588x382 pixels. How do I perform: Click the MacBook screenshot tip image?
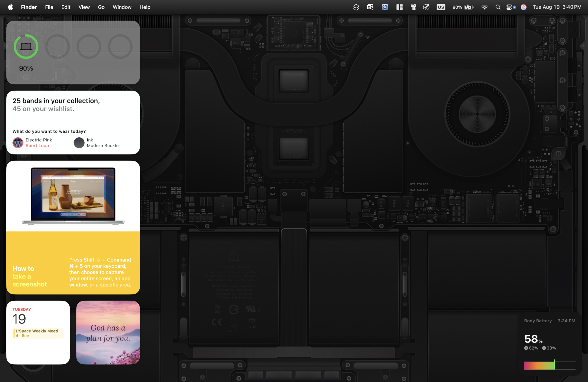pyautogui.click(x=73, y=196)
